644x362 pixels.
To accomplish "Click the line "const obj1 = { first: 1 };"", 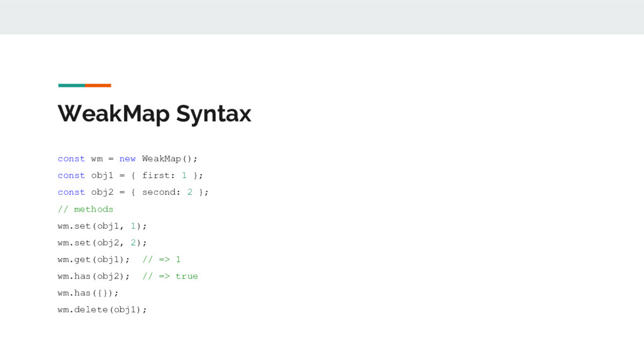I will 130,176.
